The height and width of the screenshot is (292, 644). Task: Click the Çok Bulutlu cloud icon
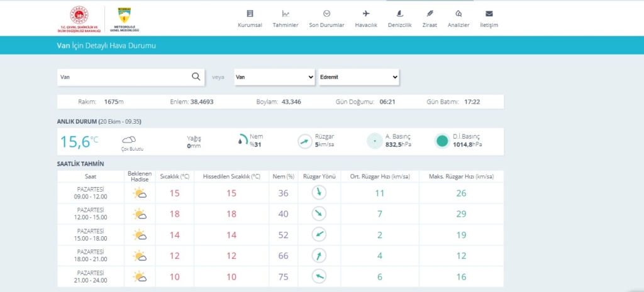129,139
